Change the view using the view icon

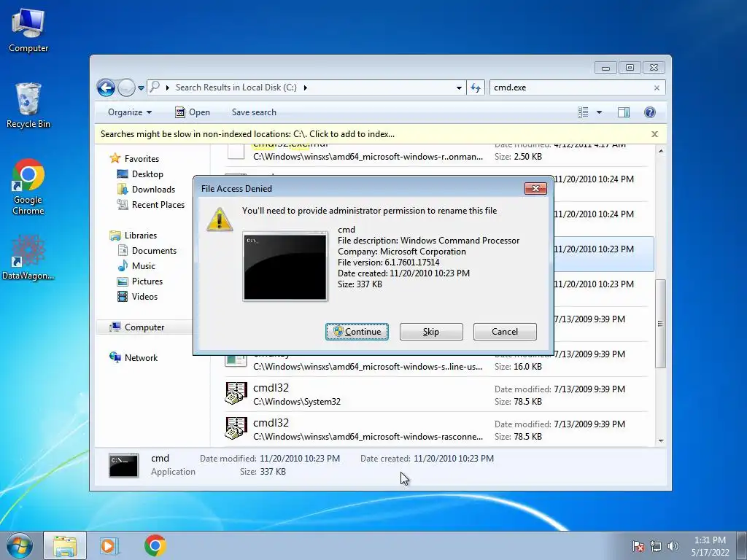tap(583, 112)
